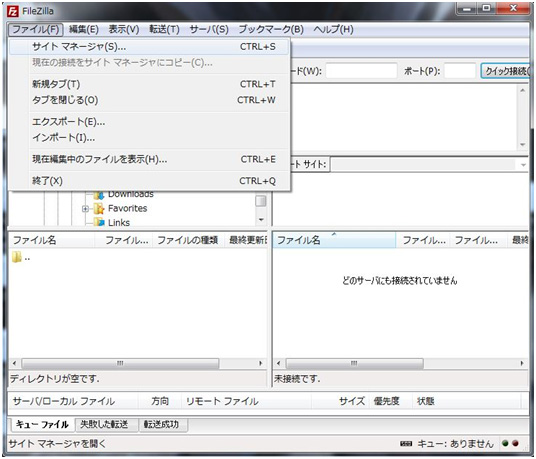Click the サイズ queue column header
The width and height of the screenshot is (536, 459).
point(340,401)
